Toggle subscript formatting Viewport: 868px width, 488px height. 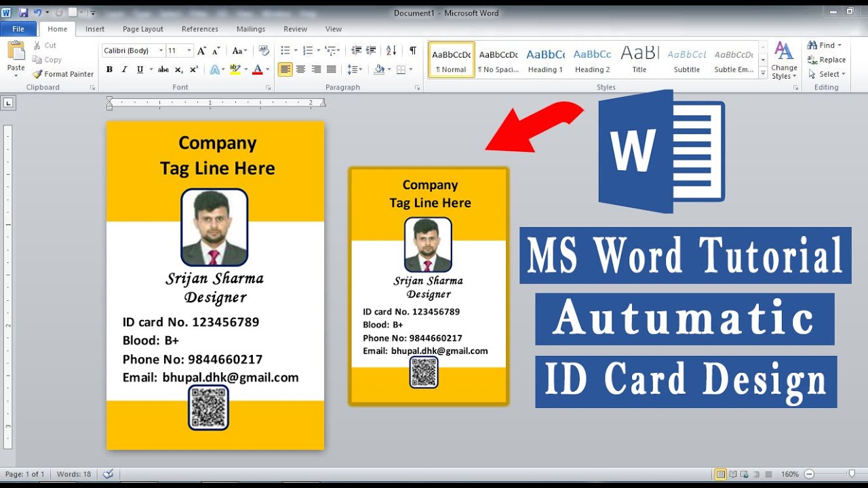pyautogui.click(x=179, y=69)
